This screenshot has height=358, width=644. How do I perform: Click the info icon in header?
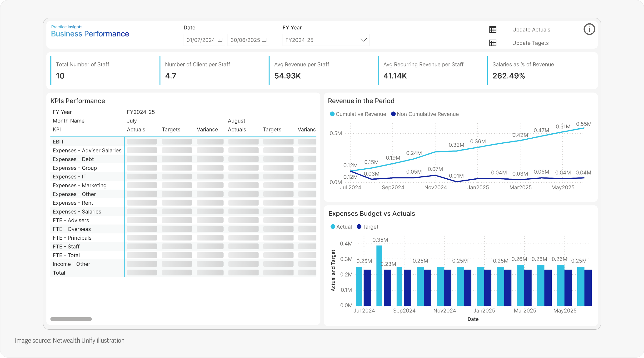tap(589, 29)
